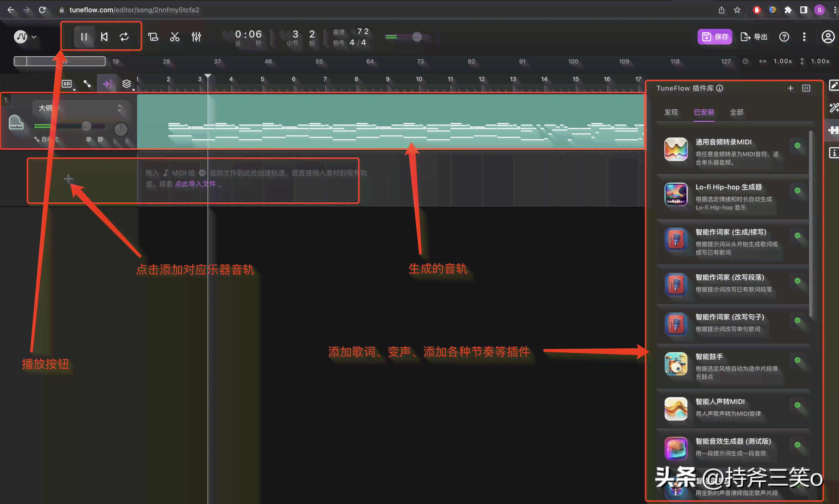Click the horizontal zoom arrow icon
This screenshot has width=839, height=504.
pos(763,61)
